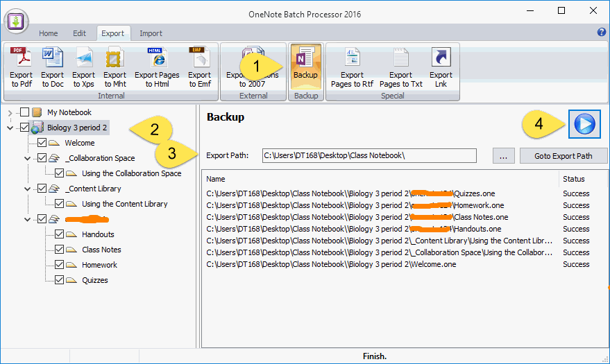The image size is (610, 364).
Task: Select the Homework.one result row
Action: click(405, 205)
